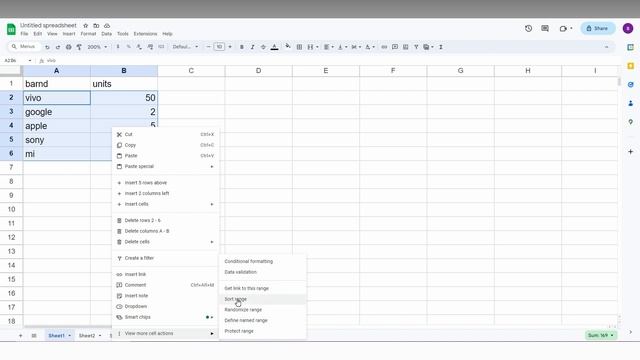Image resolution: width=640 pixels, height=360 pixels.
Task: Click the font size input field
Action: click(219, 47)
